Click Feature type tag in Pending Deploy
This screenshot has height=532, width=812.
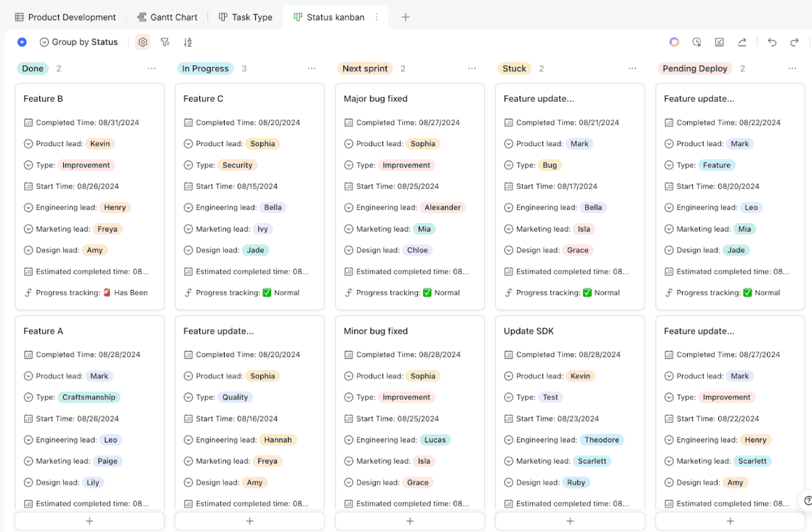click(x=717, y=165)
